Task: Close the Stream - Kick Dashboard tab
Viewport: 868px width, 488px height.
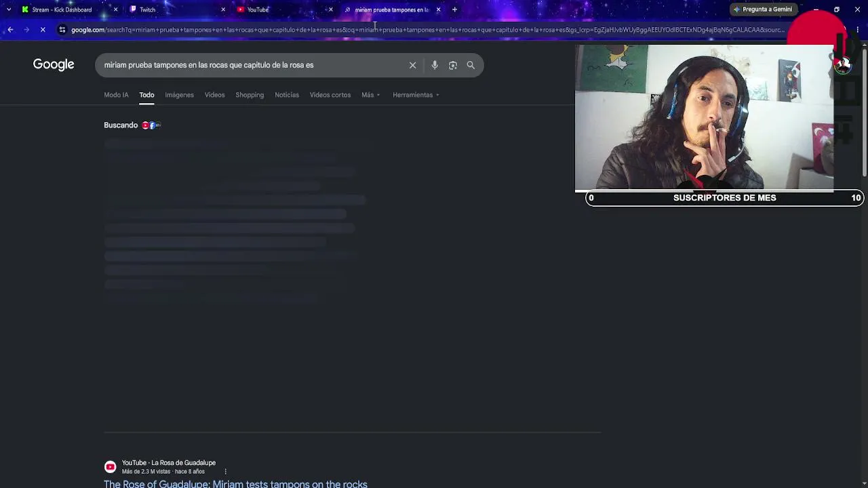Action: (115, 9)
